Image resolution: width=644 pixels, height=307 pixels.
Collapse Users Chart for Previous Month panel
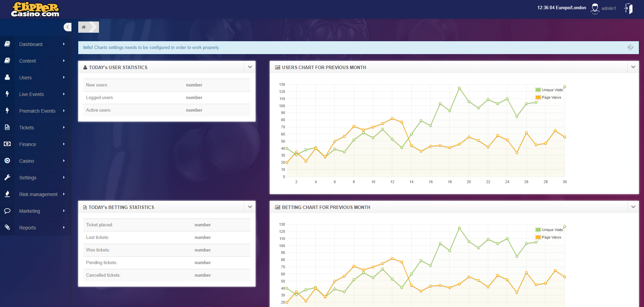pos(633,67)
